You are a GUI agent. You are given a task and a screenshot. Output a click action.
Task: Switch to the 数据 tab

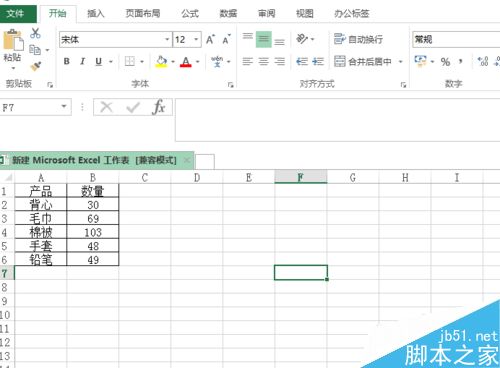(228, 13)
